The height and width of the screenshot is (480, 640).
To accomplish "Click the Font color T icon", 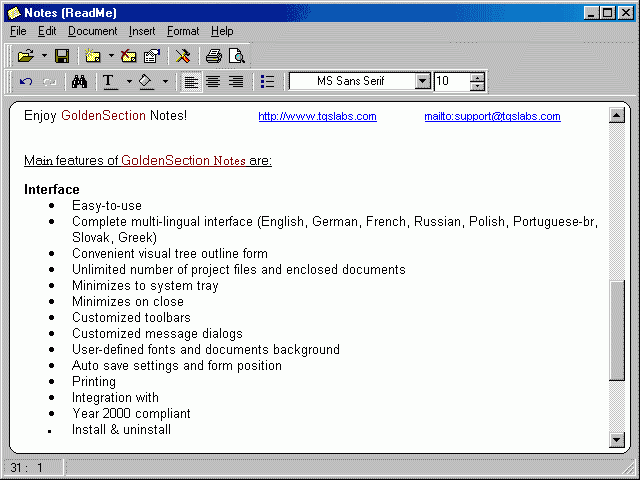I will click(x=109, y=82).
